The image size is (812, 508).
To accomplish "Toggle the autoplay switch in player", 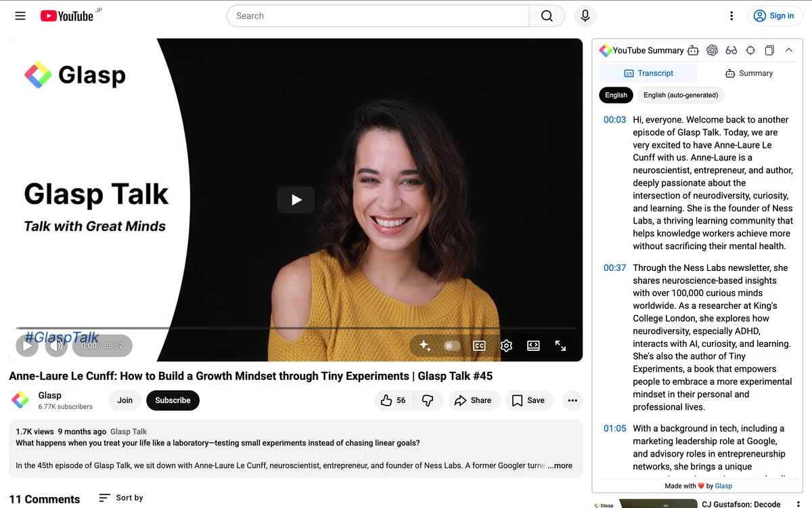I will (x=451, y=345).
